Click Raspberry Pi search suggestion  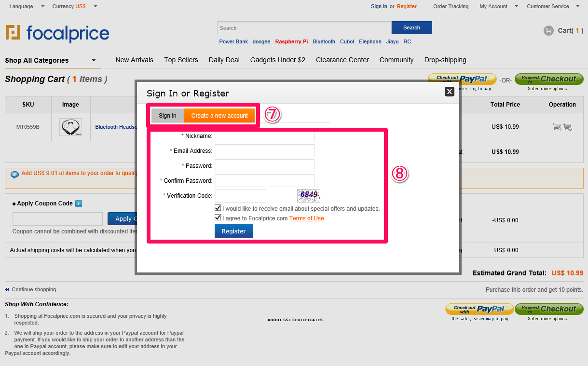pos(291,41)
